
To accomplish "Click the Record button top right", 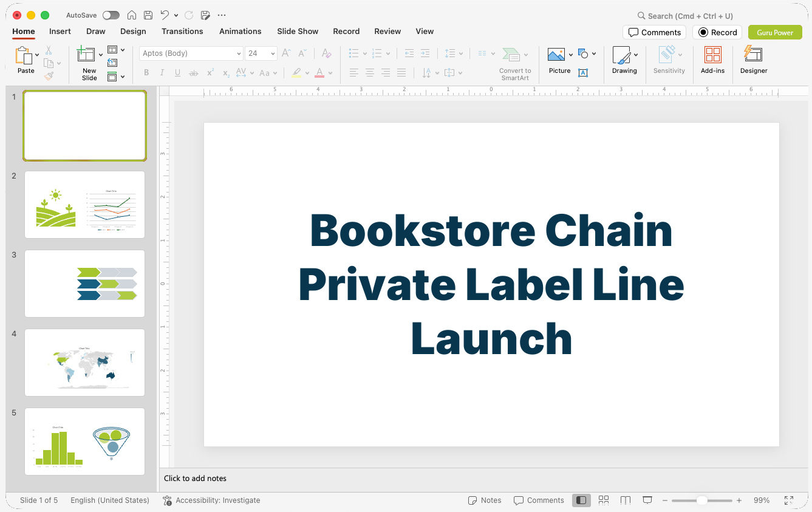I will point(717,32).
